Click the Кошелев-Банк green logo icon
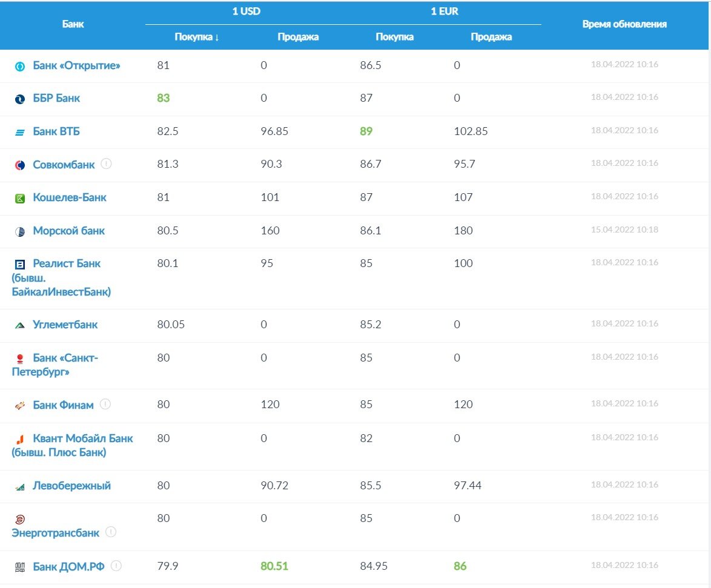 click(20, 198)
